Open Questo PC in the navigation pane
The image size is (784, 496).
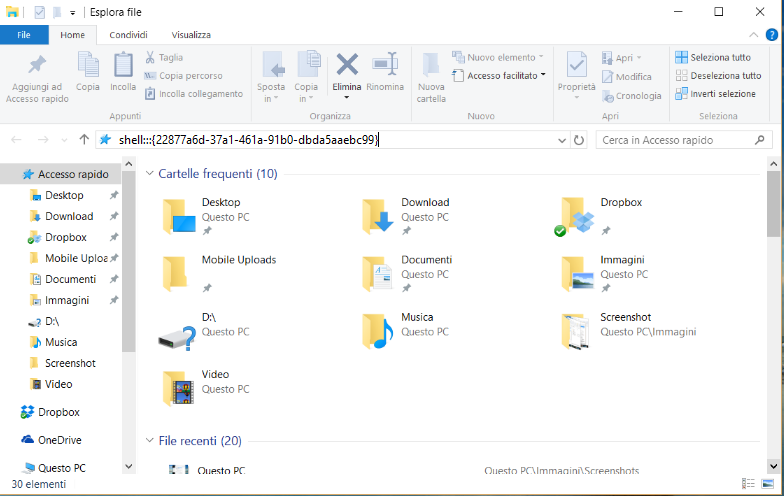[x=61, y=468]
